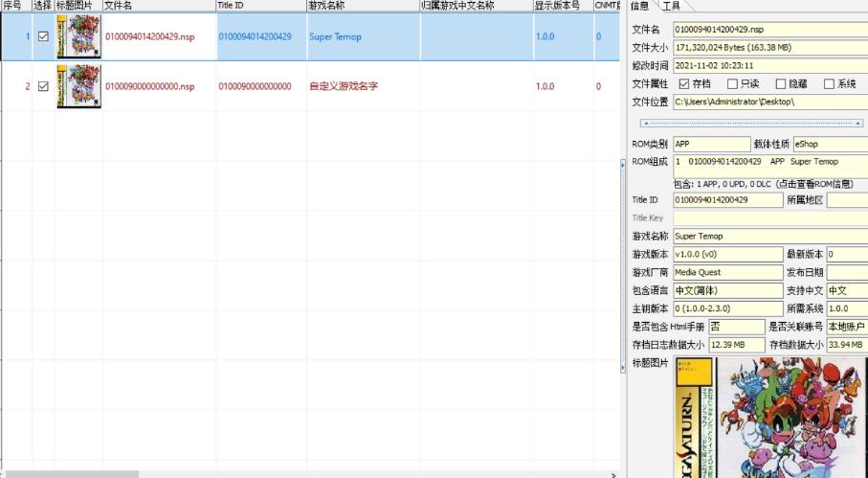Click the 是否包含Html手册 field showing 否
868x478 pixels.
pyautogui.click(x=737, y=327)
